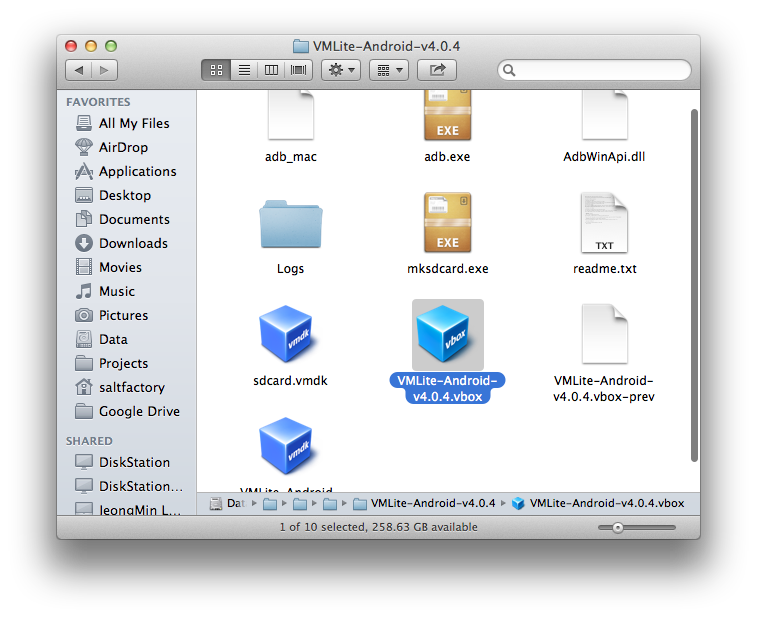Open the item arrangement dropdown

tap(389, 70)
